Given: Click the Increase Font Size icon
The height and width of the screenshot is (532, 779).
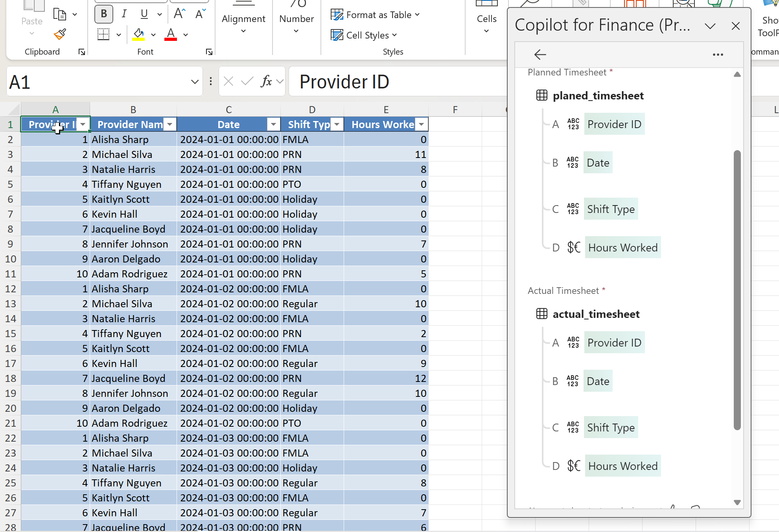Looking at the screenshot, I should (x=179, y=14).
